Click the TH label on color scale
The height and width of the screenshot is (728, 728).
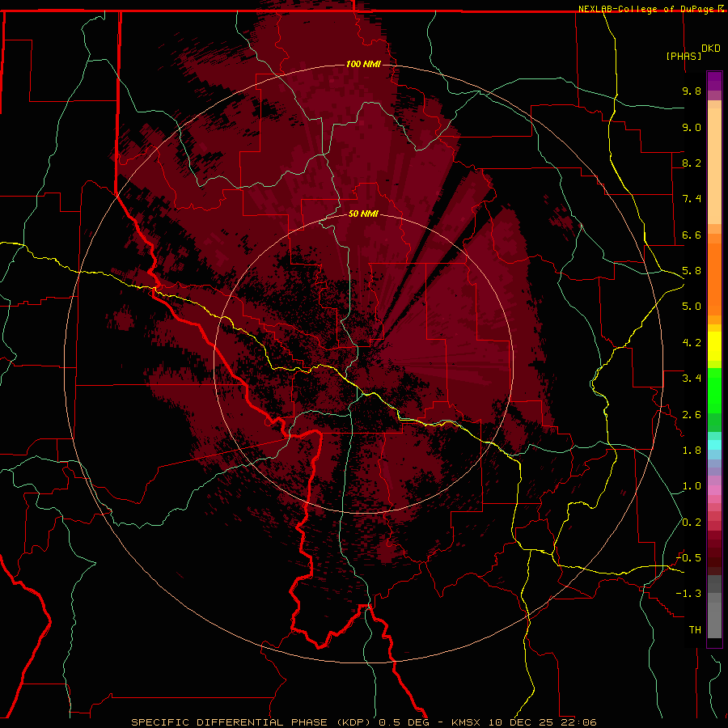point(695,629)
